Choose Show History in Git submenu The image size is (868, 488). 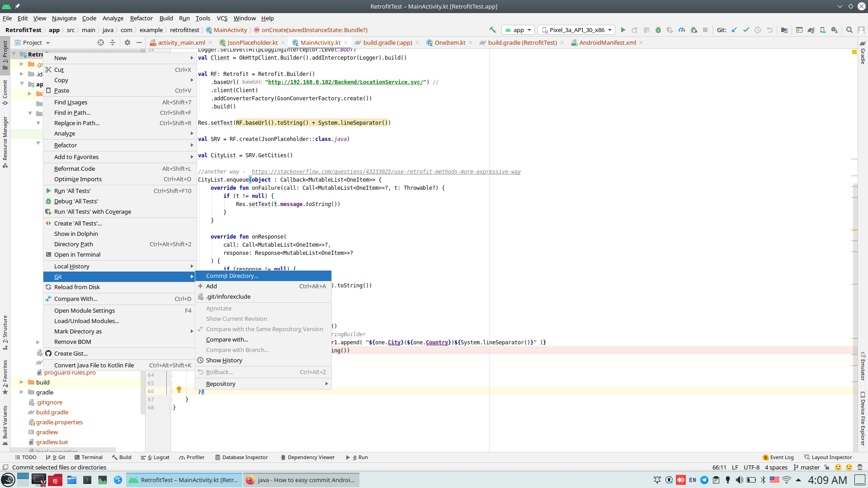tap(224, 360)
